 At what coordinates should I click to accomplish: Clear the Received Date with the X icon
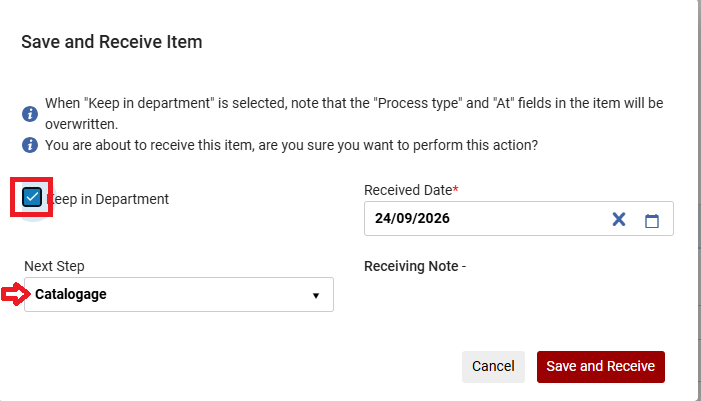pos(619,219)
